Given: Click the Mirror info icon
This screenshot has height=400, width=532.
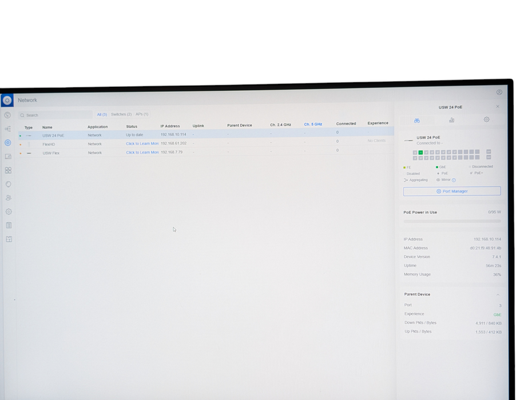Looking at the screenshot, I should click(x=454, y=180).
